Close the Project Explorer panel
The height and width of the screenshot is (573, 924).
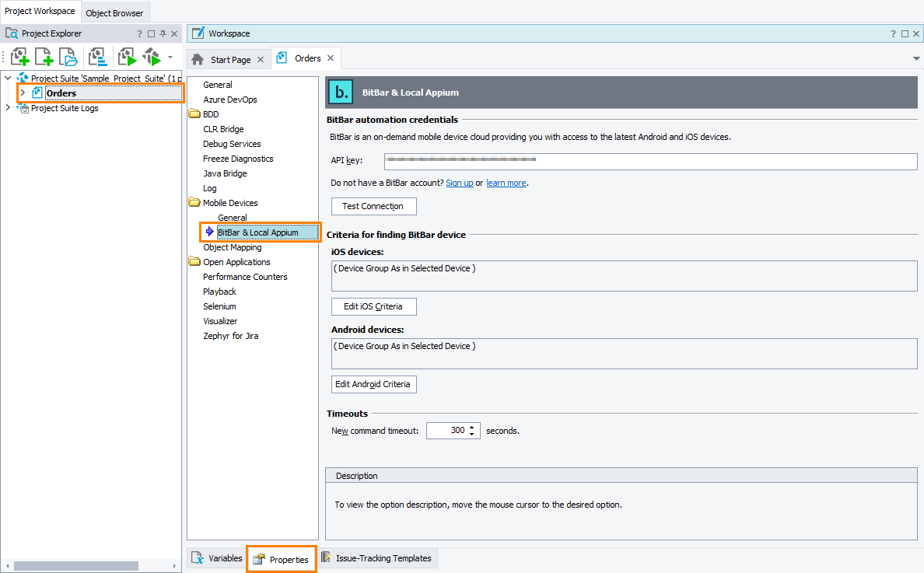click(174, 34)
